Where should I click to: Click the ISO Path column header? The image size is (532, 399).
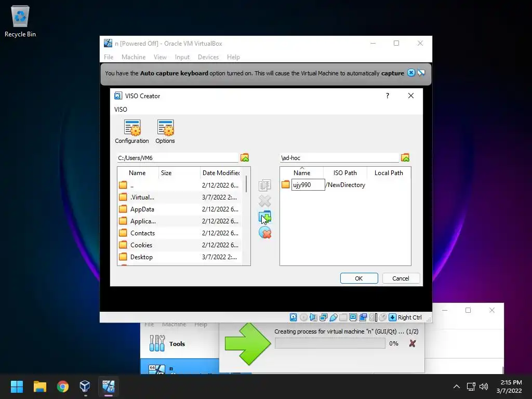click(x=345, y=172)
